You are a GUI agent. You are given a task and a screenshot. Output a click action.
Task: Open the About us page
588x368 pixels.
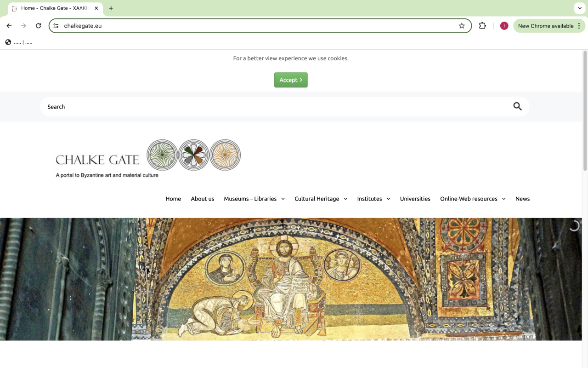[203, 199]
